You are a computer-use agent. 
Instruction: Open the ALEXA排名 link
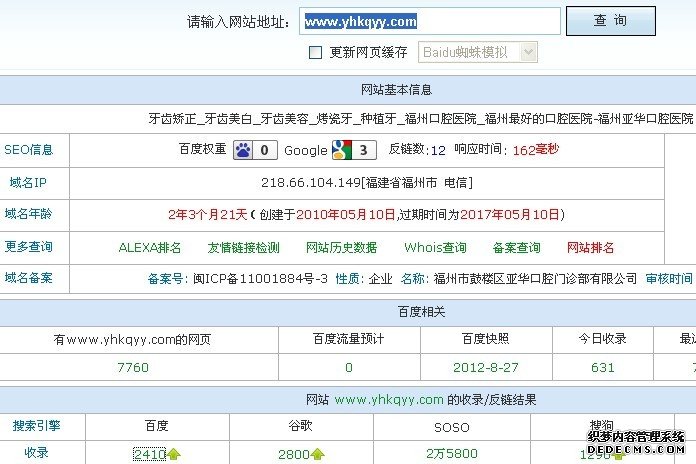[x=150, y=247]
